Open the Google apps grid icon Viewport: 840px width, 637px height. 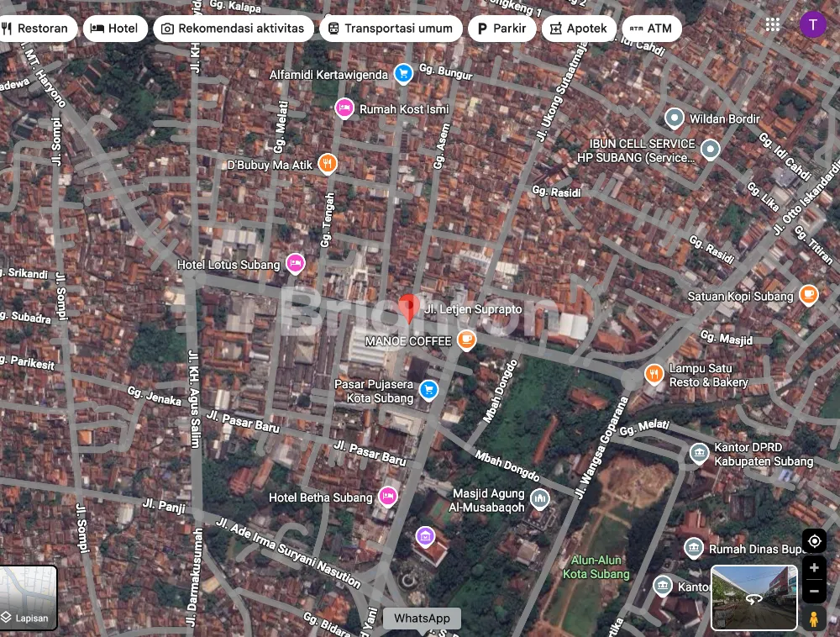tap(772, 24)
